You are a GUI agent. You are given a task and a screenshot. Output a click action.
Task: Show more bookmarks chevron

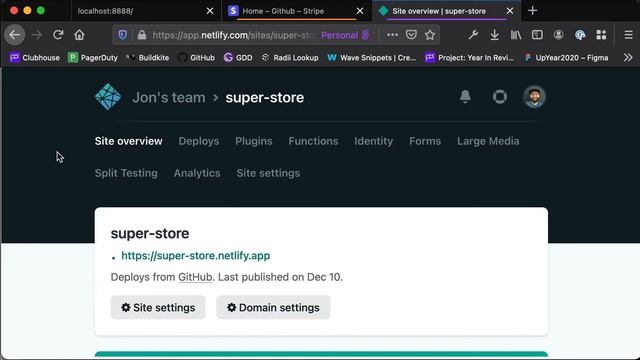pyautogui.click(x=628, y=58)
